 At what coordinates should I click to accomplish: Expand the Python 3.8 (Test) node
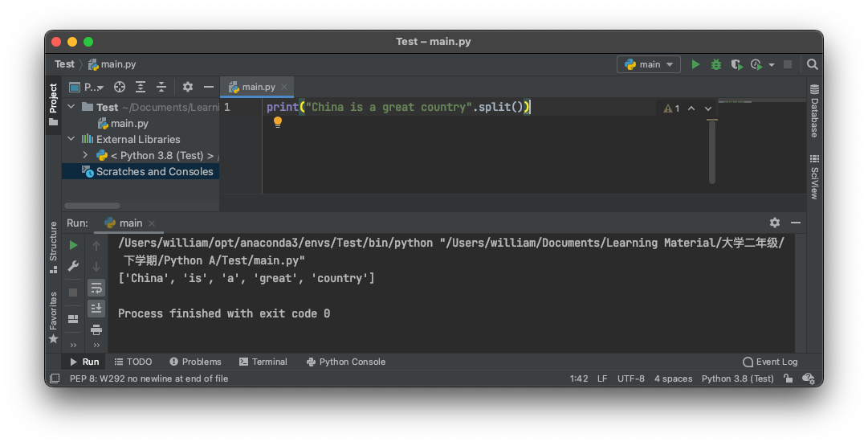[x=85, y=155]
